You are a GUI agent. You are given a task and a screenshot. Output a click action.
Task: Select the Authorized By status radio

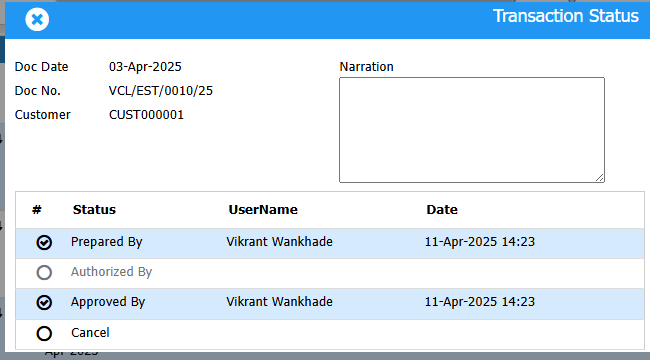point(44,272)
